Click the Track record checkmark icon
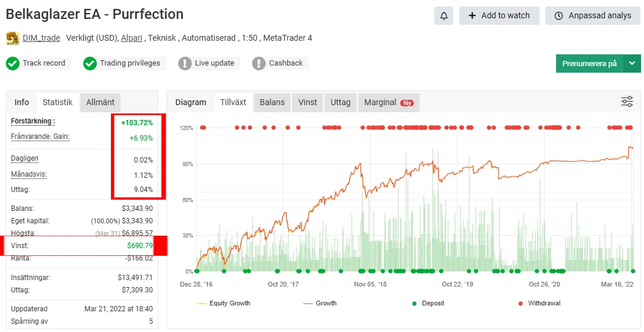This screenshot has height=332, width=644. click(13, 63)
